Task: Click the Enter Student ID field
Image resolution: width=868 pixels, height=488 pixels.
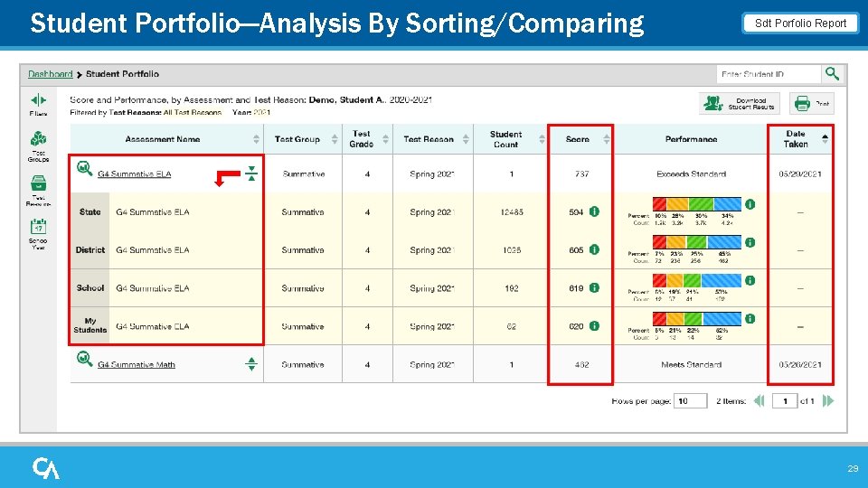Action: click(769, 73)
